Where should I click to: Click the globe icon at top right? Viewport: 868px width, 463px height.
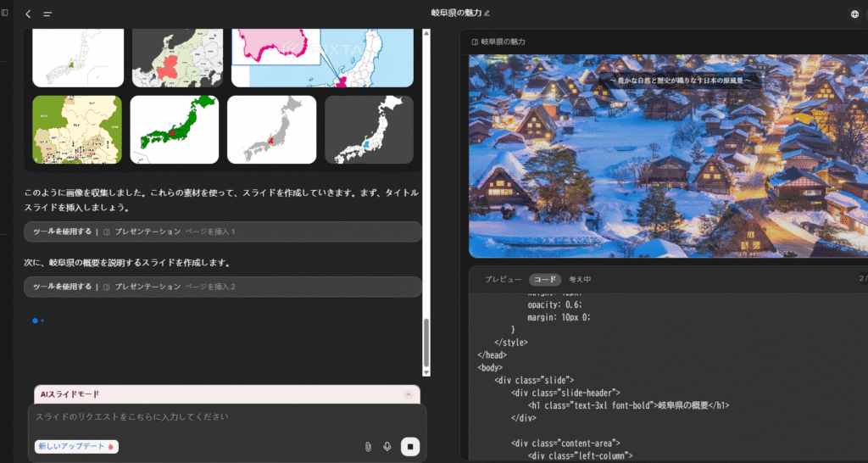[x=854, y=14]
